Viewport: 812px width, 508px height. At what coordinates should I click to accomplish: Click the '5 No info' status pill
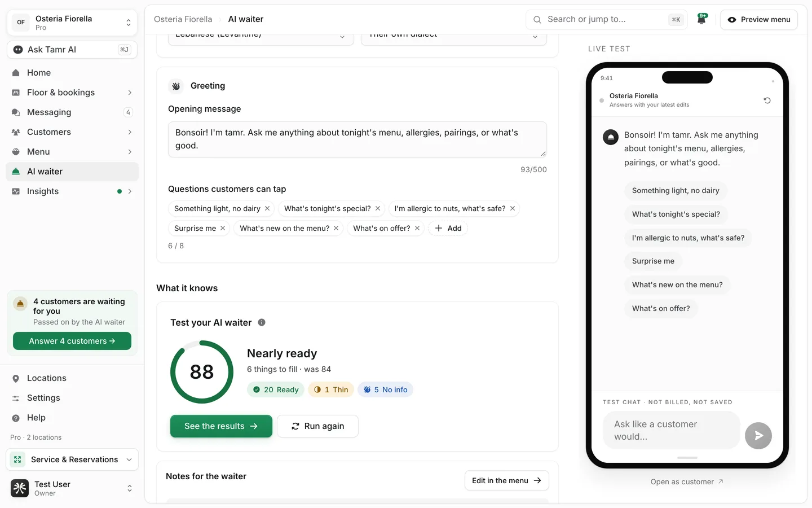click(x=385, y=390)
